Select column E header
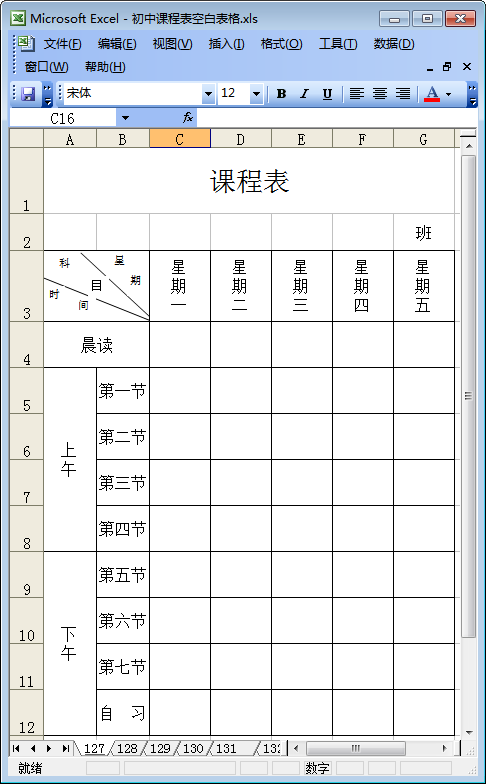Screen dimensions: 486x784 302,140
